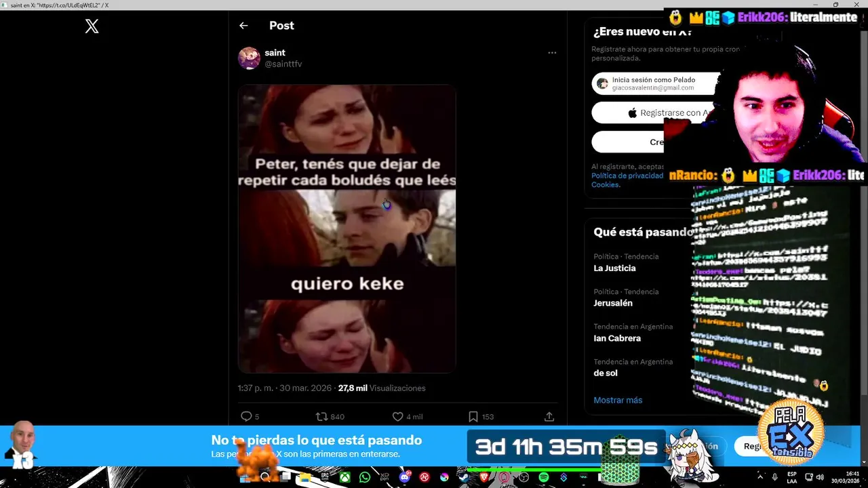
Task: Click the username 'saint'
Action: [x=275, y=52]
